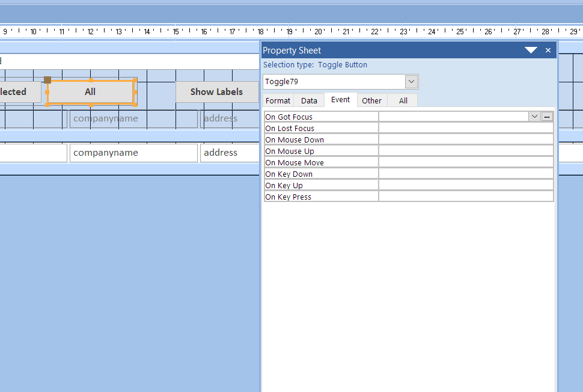The width and height of the screenshot is (583, 392).
Task: Select the On Key Up property label
Action: coord(321,185)
